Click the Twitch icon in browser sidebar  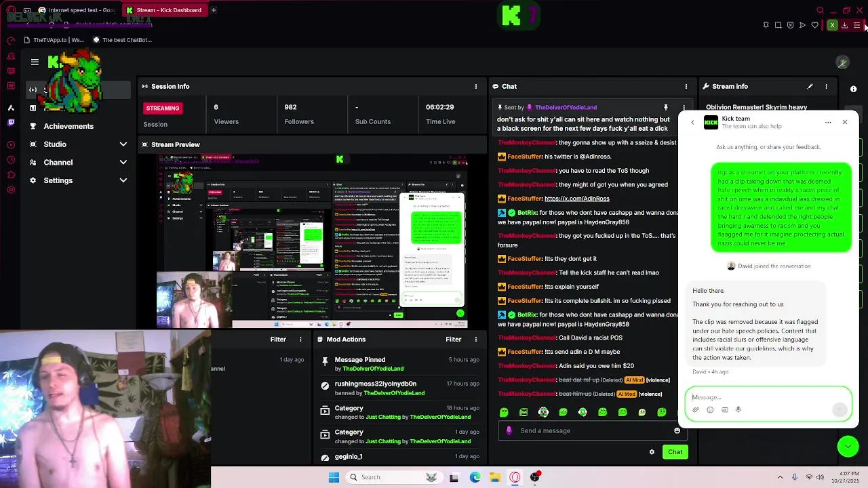pyautogui.click(x=11, y=123)
